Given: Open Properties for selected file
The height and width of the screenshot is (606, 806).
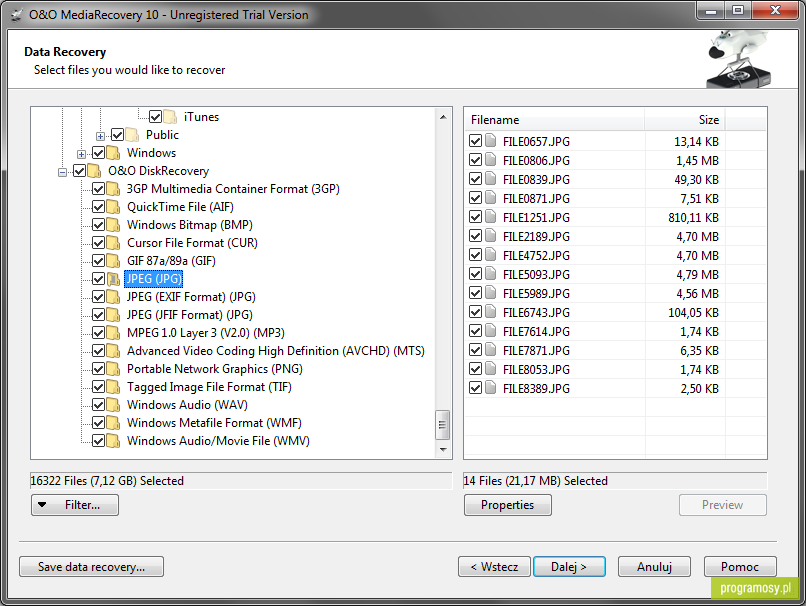Looking at the screenshot, I should point(508,505).
